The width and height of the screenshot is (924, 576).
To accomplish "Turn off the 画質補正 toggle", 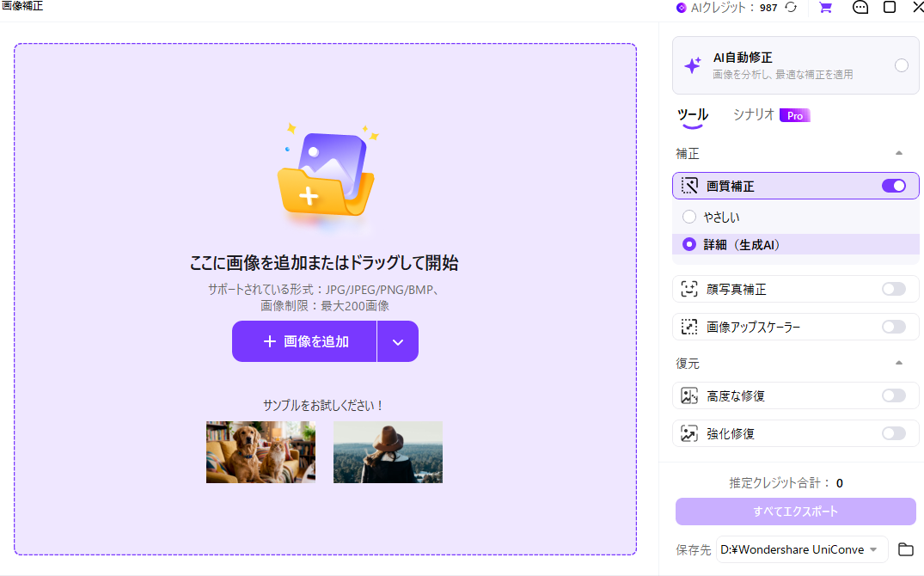I will tap(894, 186).
